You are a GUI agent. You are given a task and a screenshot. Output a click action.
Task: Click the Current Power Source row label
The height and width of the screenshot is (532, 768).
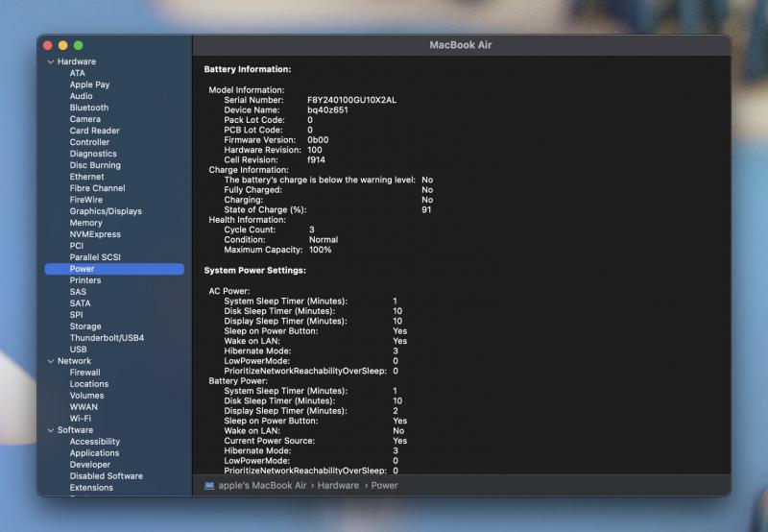pos(270,441)
